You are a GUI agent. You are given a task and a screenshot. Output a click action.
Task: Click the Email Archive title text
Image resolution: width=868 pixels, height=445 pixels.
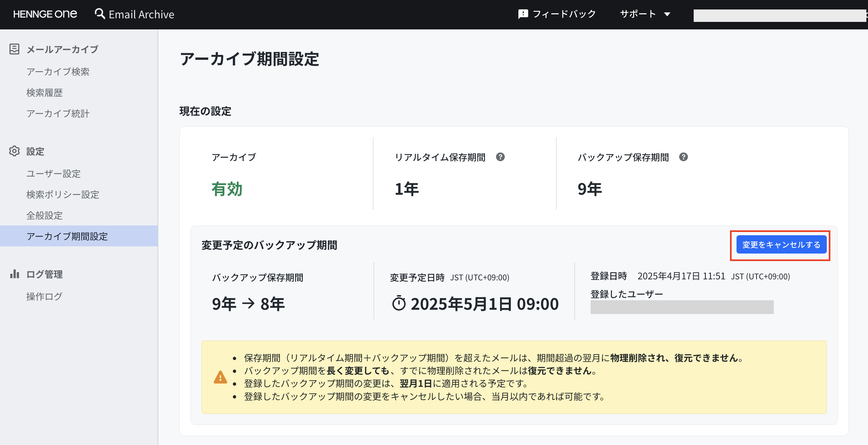click(142, 14)
